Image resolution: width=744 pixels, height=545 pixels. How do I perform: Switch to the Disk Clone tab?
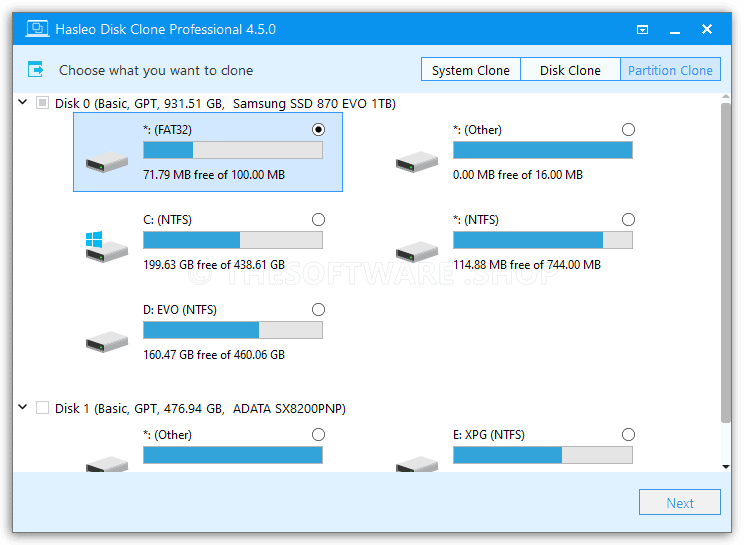click(570, 70)
